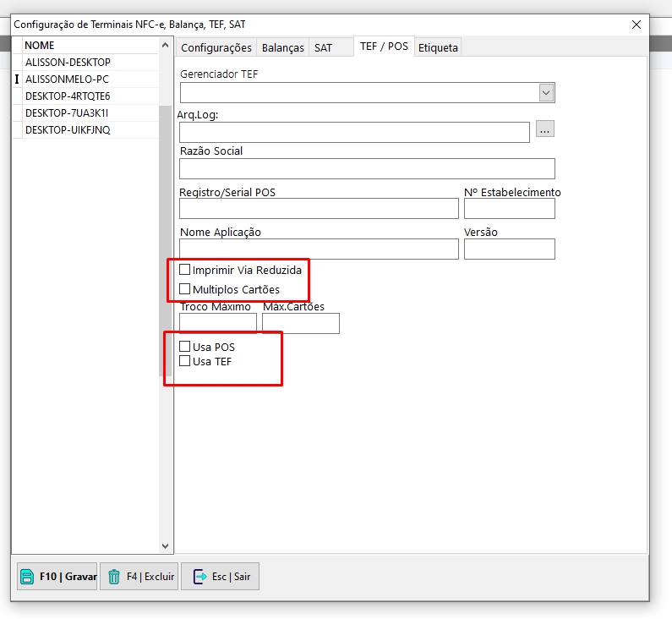Enable Imprimir Via Reduzida checkbox
Image resolution: width=672 pixels, height=619 pixels.
point(185,270)
